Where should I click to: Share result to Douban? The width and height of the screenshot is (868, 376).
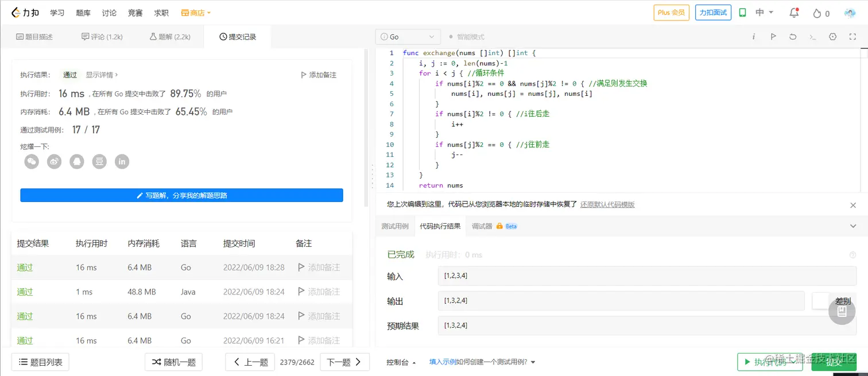click(x=99, y=162)
